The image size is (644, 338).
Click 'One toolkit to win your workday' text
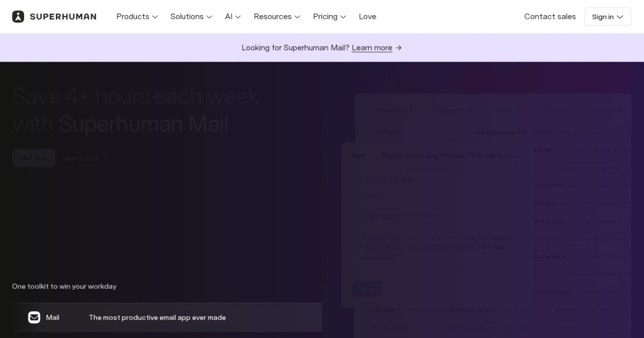click(64, 286)
